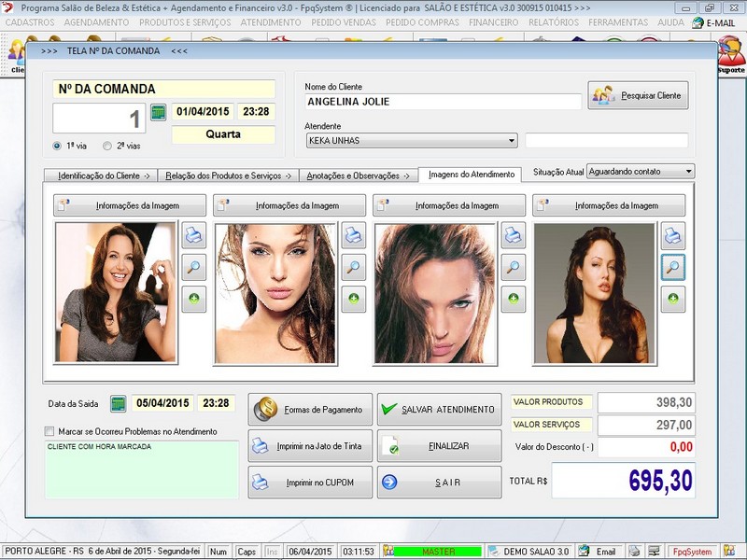Select the 1ª via radio option
The width and height of the screenshot is (747, 560).
[x=58, y=147]
